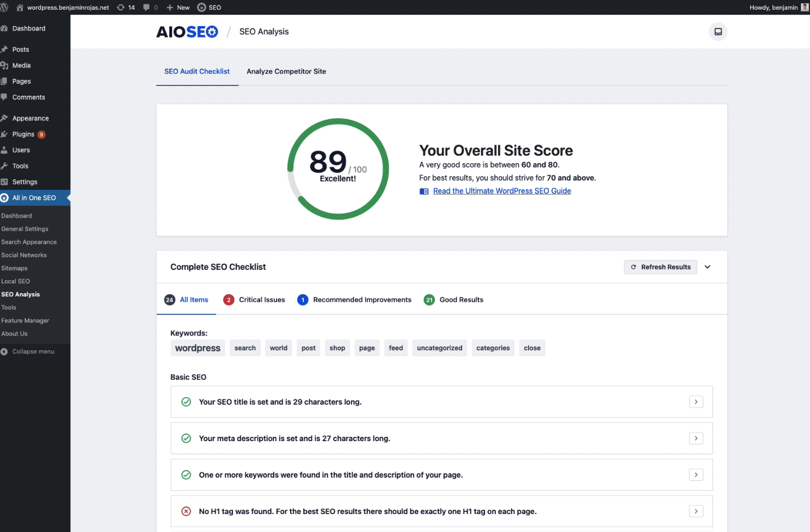Click the book icon beside SEO Guide
This screenshot has width=810, height=532.
point(424,191)
